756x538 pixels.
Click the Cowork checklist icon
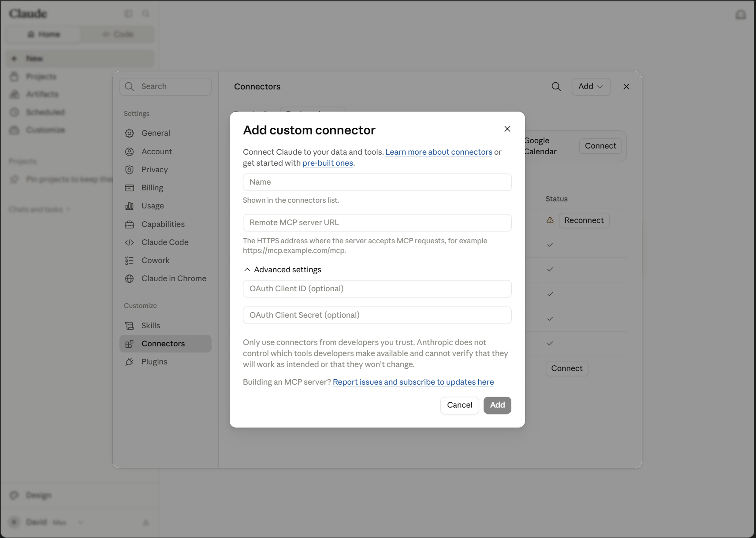(129, 260)
